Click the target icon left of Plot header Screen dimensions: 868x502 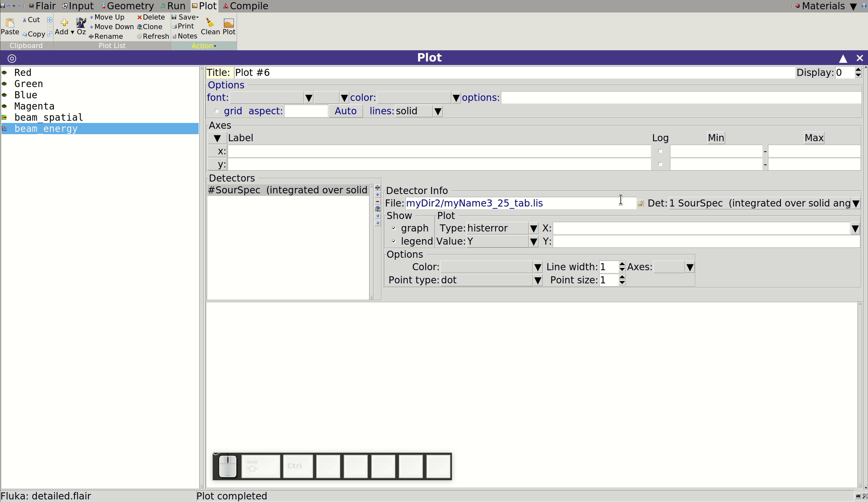(x=12, y=58)
